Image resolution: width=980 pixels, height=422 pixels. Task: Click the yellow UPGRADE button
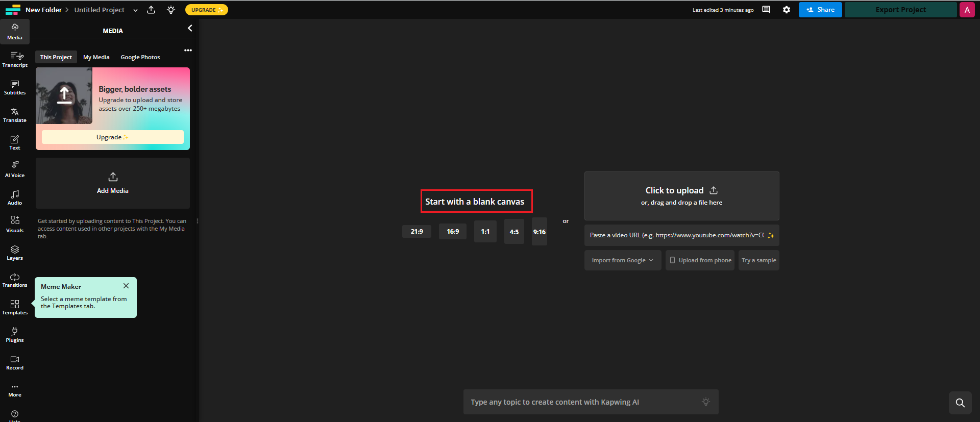pyautogui.click(x=207, y=10)
